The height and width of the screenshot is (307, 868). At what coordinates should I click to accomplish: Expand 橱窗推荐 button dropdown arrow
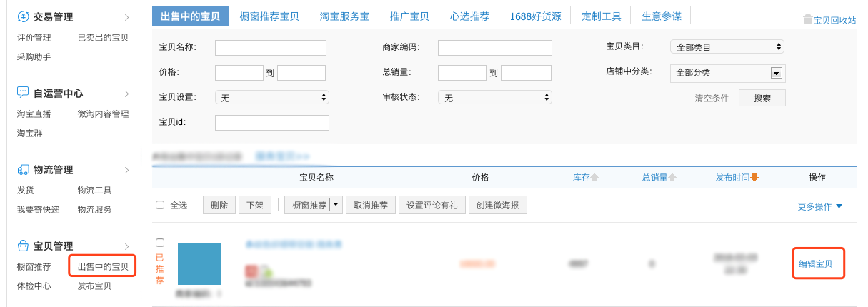click(335, 205)
